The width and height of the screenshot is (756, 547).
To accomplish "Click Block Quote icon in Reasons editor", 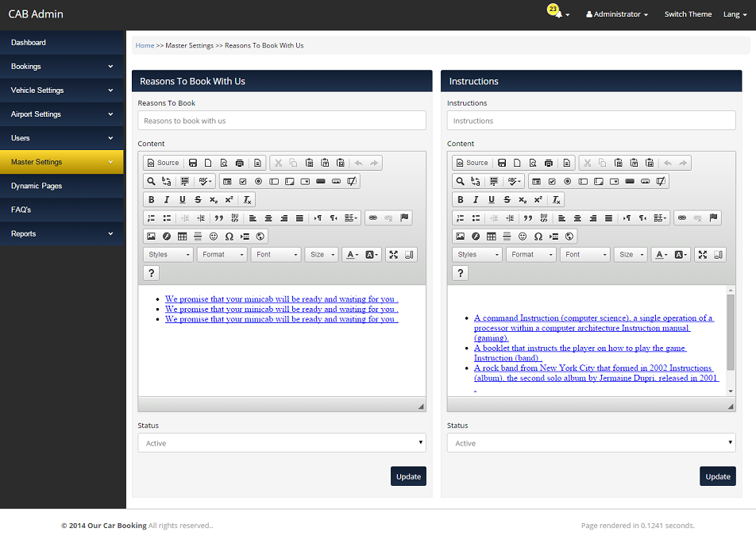I will coord(219,218).
